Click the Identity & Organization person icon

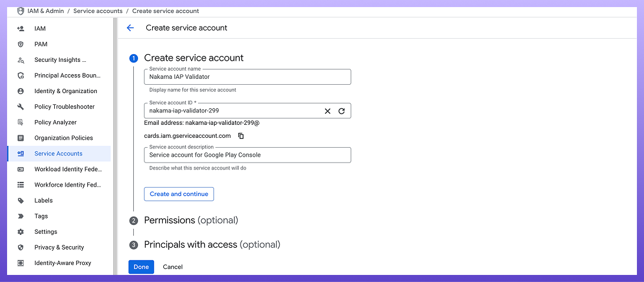coord(21,91)
